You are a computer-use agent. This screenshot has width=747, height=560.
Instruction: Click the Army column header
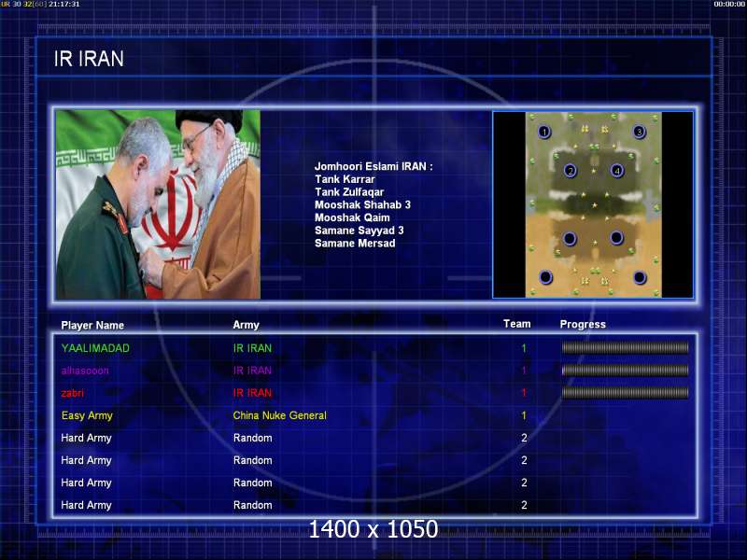246,325
